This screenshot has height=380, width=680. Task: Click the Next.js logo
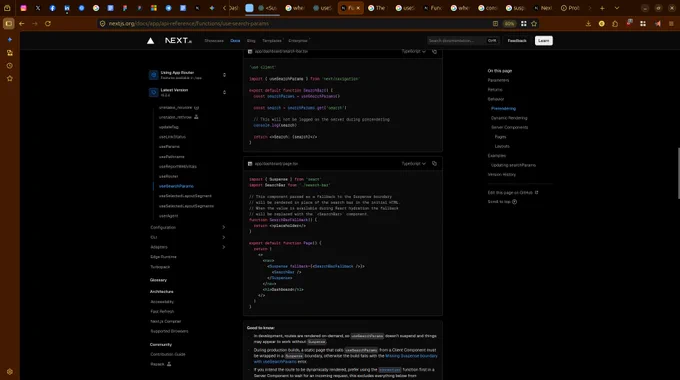point(178,40)
